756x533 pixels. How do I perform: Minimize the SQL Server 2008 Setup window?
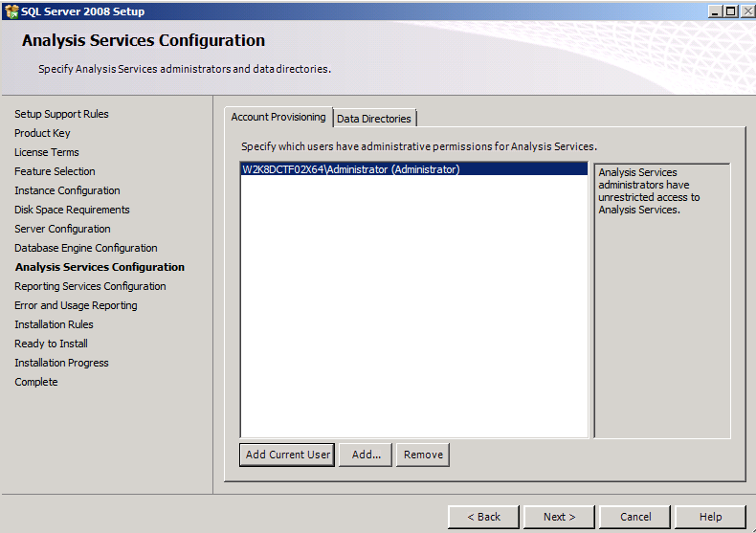tap(716, 11)
